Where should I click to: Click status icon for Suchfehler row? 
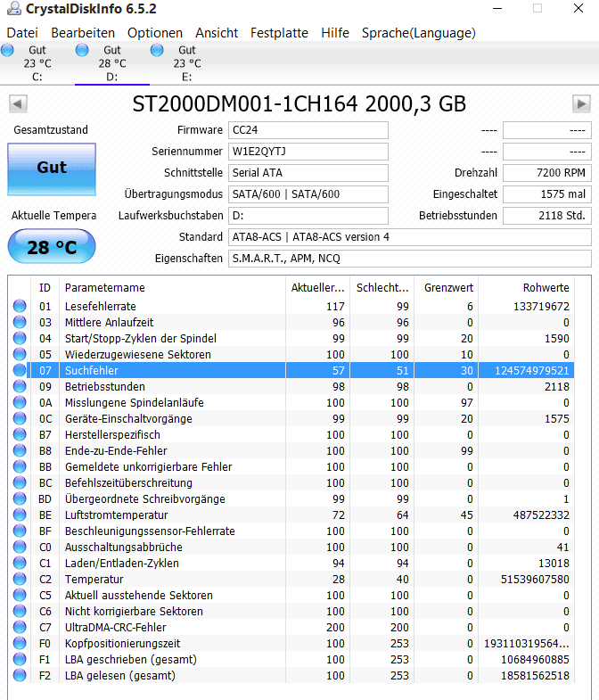(20, 370)
